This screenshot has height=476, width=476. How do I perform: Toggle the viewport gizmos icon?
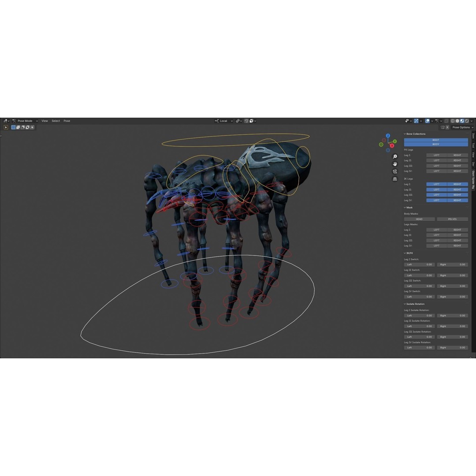[416, 121]
